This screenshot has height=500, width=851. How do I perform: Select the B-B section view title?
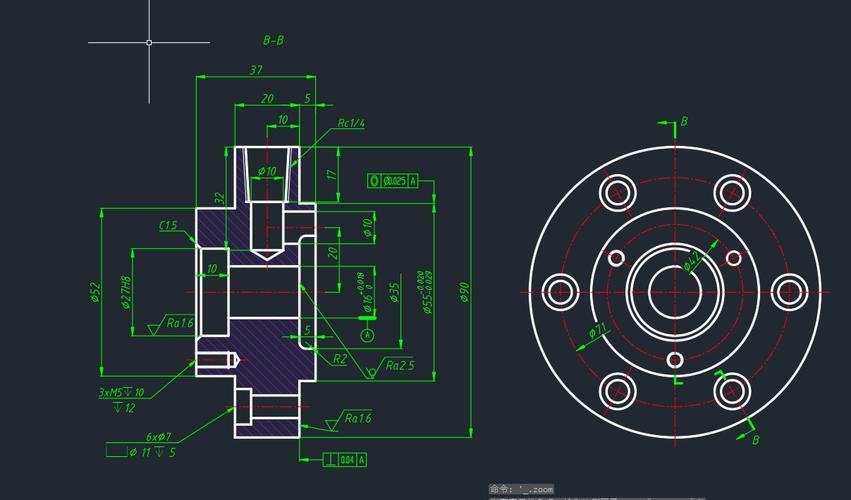click(x=273, y=40)
